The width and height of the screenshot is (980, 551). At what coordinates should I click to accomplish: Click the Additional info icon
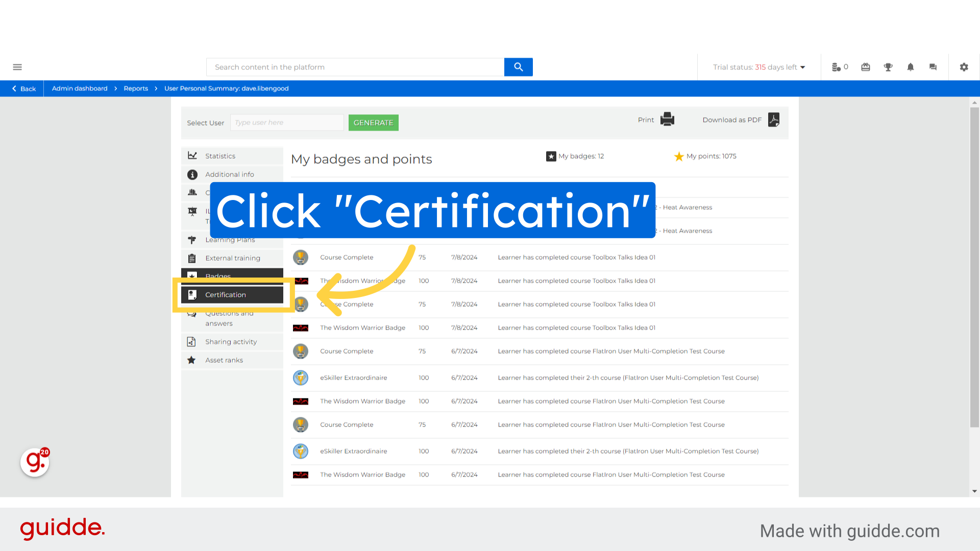(x=192, y=174)
